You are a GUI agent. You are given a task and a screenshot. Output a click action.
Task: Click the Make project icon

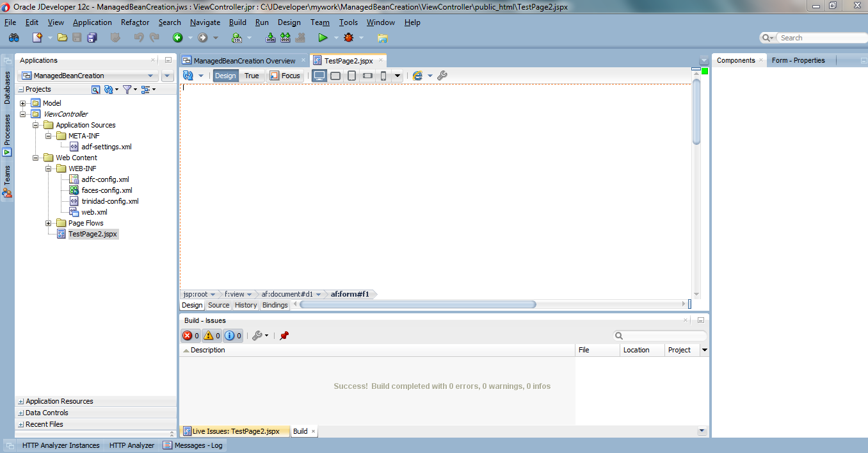click(x=271, y=38)
